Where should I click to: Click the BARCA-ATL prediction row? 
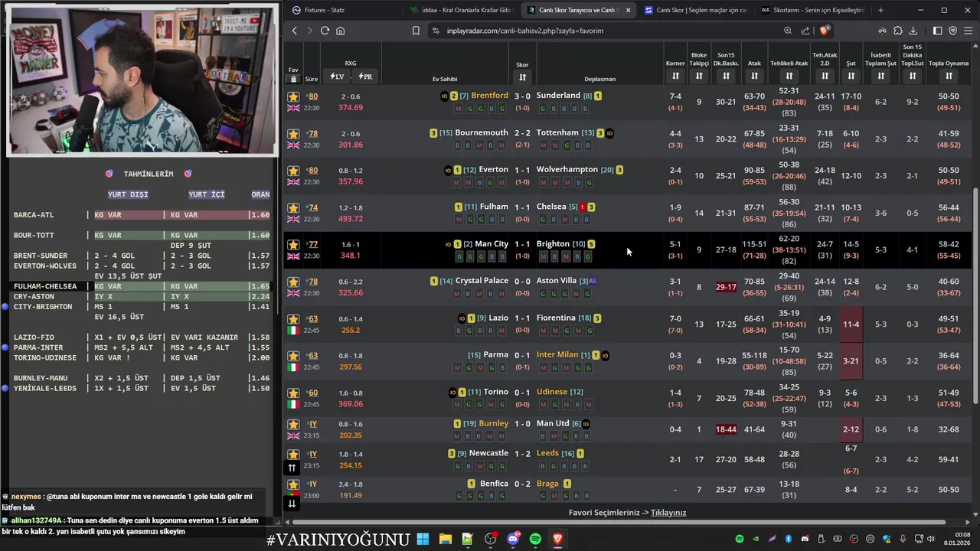142,215
